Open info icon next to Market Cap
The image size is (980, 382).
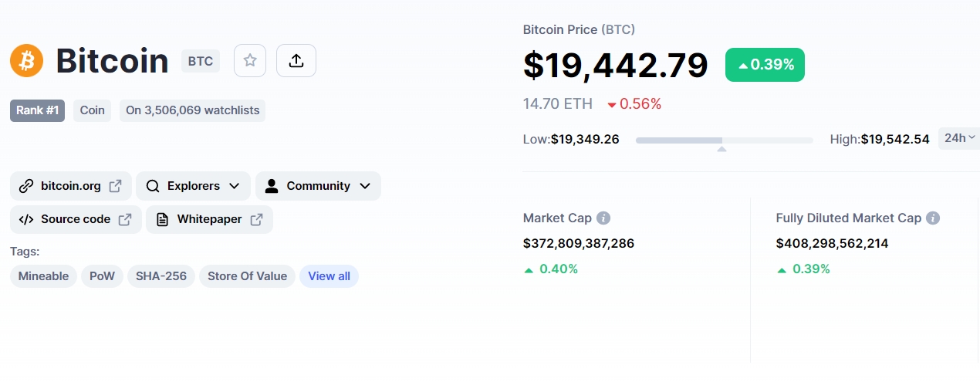pos(603,218)
